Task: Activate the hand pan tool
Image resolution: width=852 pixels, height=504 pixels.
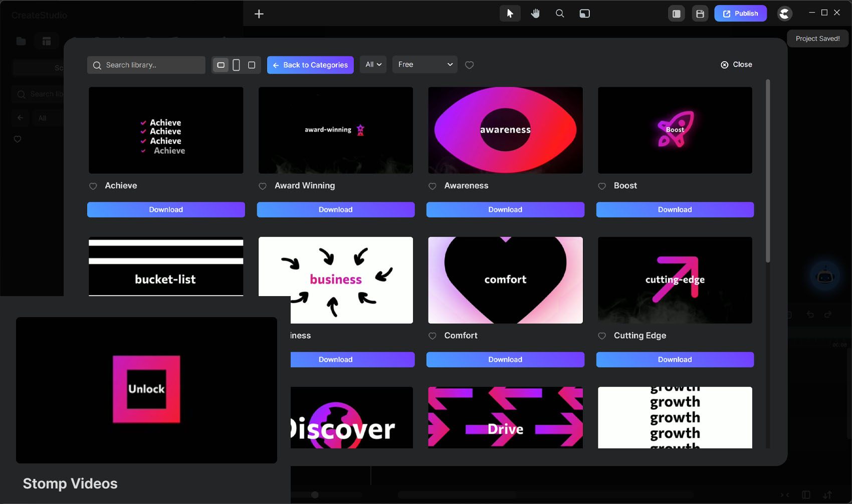Action: click(x=535, y=14)
